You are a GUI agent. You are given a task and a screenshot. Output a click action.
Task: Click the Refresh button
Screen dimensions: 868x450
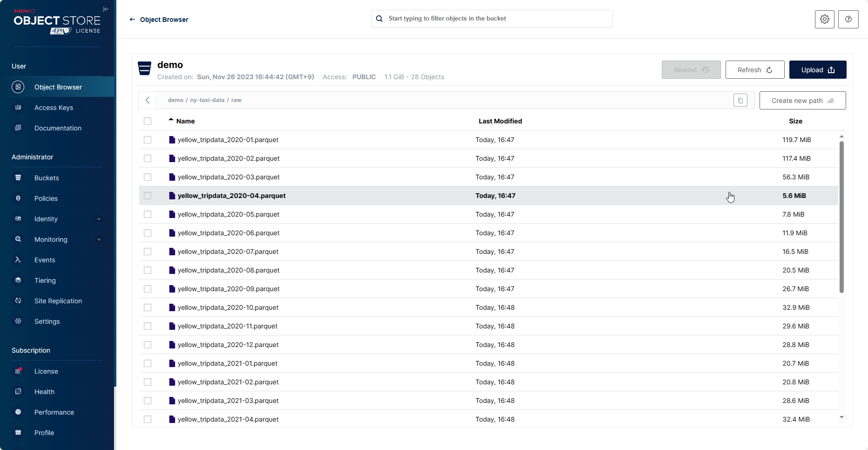coord(755,70)
